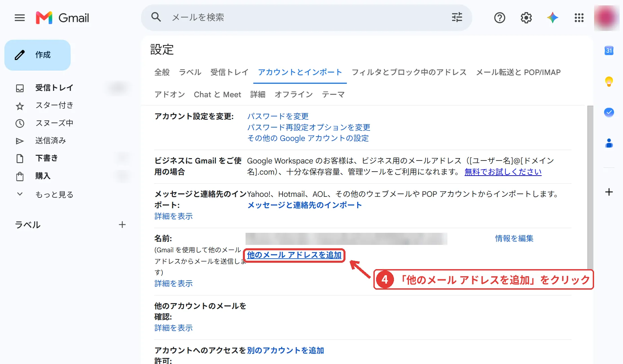The width and height of the screenshot is (623, 364).
Task: Open 受信トレイ in the sidebar
Action: point(54,88)
